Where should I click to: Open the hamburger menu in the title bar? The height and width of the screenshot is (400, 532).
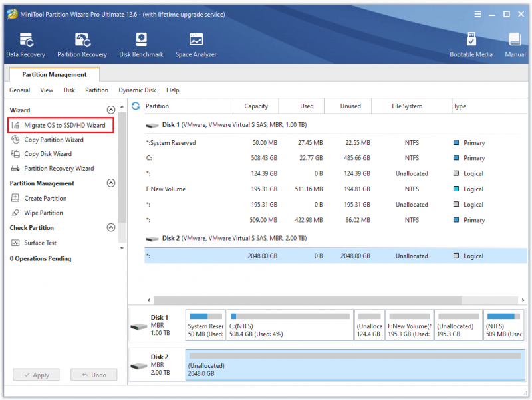pyautogui.click(x=477, y=14)
